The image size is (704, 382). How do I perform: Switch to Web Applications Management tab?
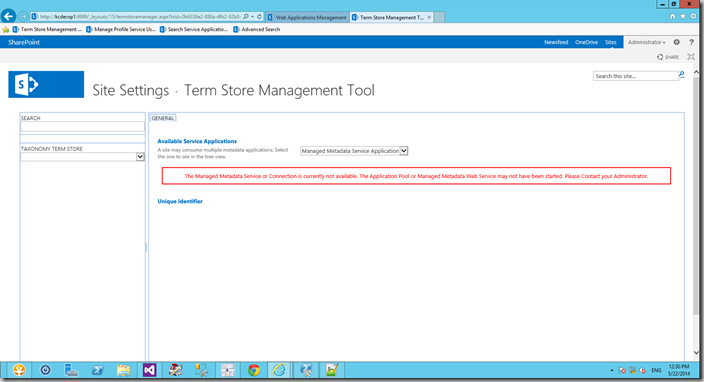click(308, 17)
